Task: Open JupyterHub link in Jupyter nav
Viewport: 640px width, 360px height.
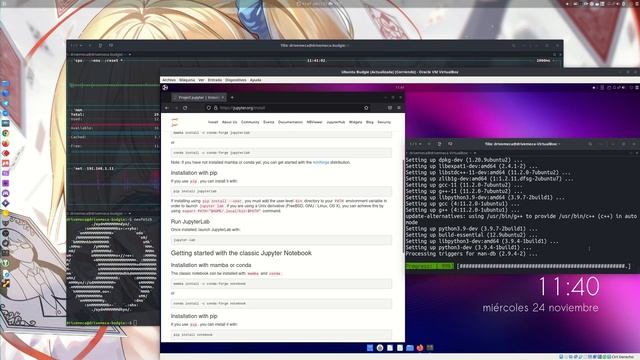Action: click(336, 122)
